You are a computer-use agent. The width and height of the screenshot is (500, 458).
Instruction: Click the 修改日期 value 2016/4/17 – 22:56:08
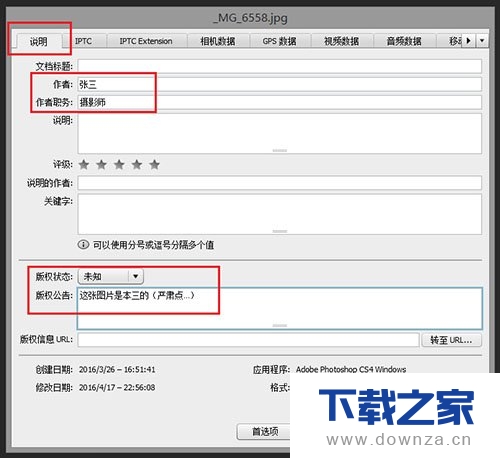(117, 387)
